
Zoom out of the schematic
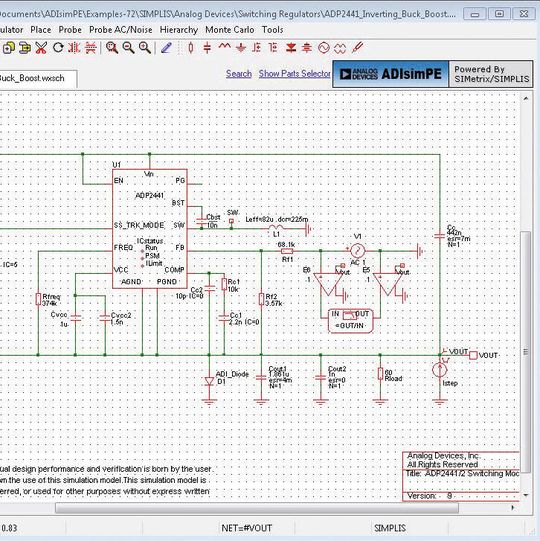(x=128, y=48)
